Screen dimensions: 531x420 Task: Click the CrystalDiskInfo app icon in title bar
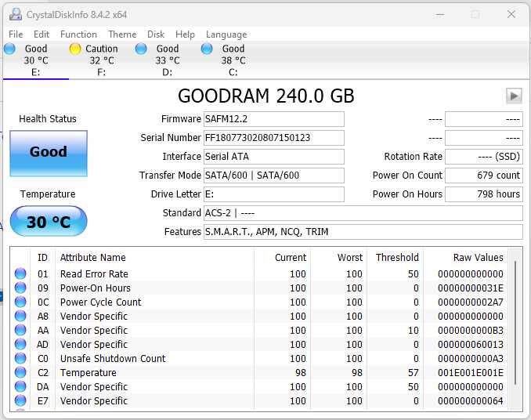(x=15, y=15)
